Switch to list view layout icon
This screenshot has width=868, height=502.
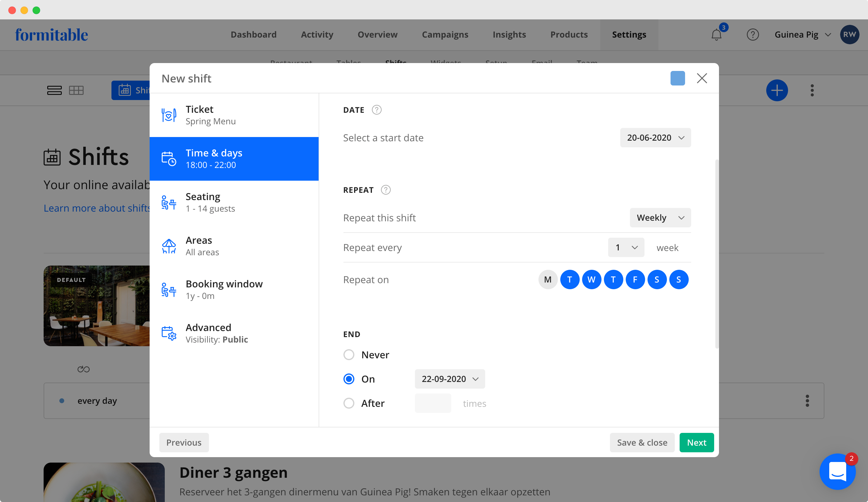click(x=55, y=90)
